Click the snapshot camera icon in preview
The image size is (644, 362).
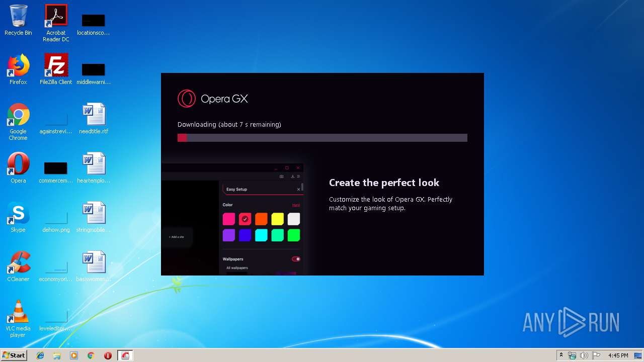coord(281,176)
